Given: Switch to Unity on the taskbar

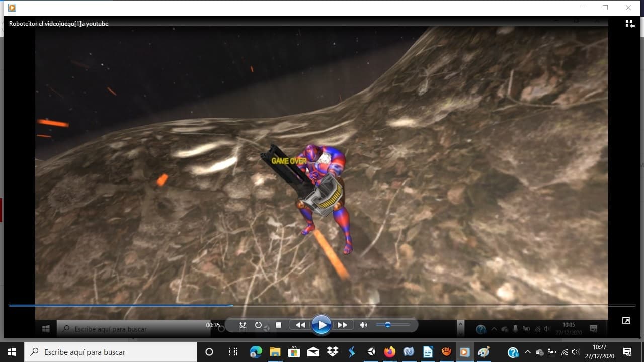Looking at the screenshot, I should click(x=371, y=352).
